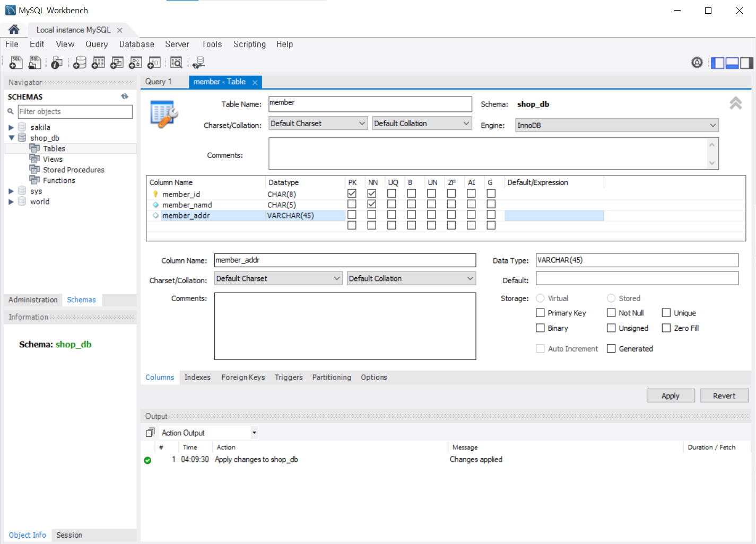Expand the sys schema tree
Screen dimensions: 756x544
11,191
